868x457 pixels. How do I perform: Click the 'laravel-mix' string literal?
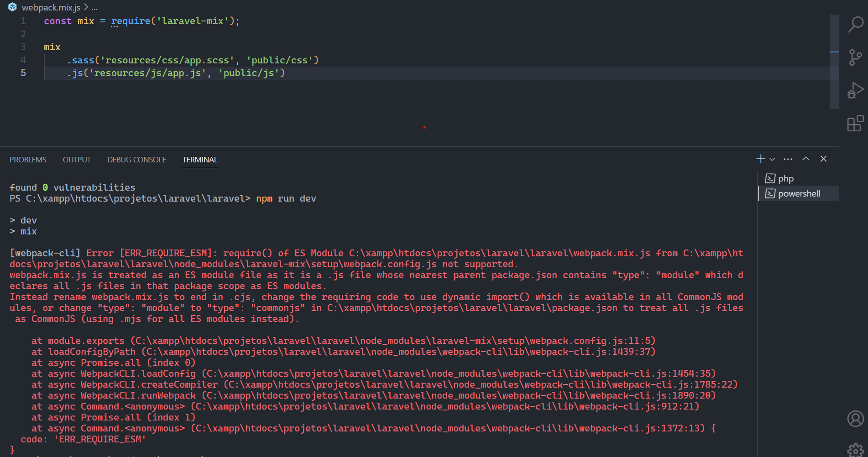point(193,21)
